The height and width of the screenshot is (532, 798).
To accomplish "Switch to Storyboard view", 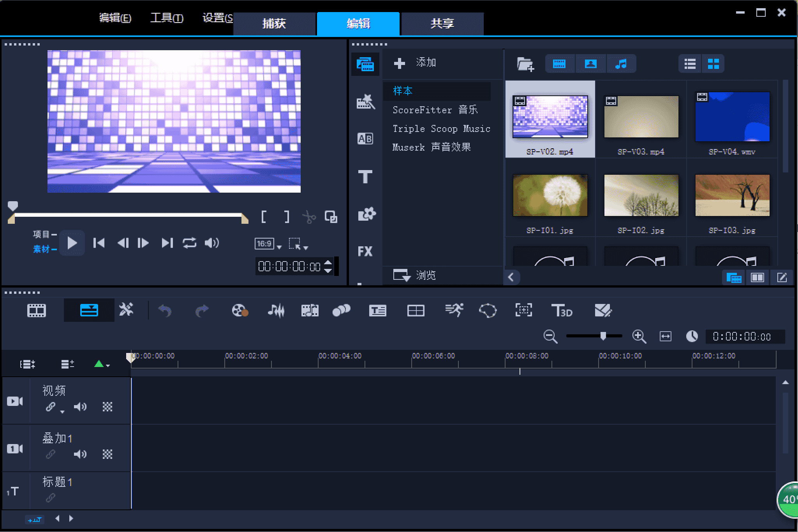I will pos(37,311).
